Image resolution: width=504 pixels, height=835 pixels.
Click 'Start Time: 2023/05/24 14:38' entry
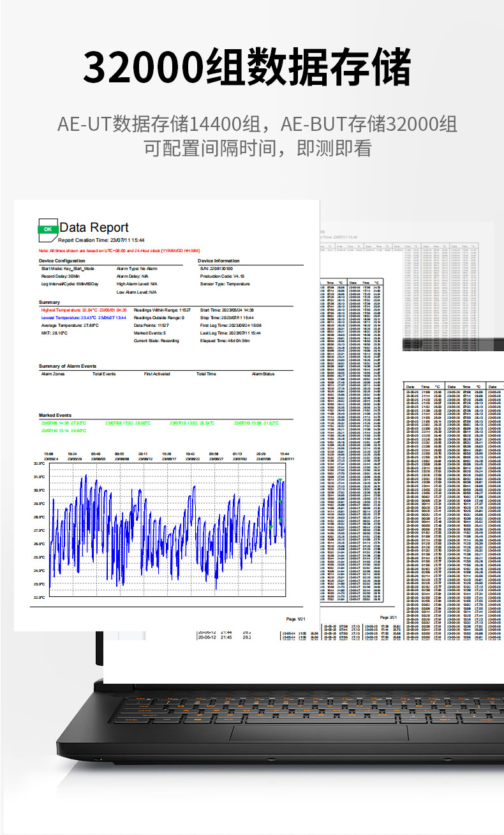227,310
